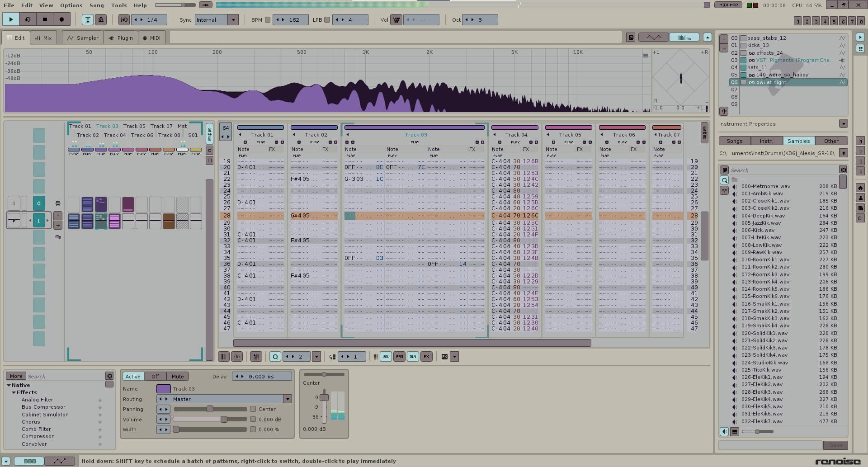Screen dimensions: 868x467
Task: Click the Track 03 color swatch
Action: click(x=163, y=389)
